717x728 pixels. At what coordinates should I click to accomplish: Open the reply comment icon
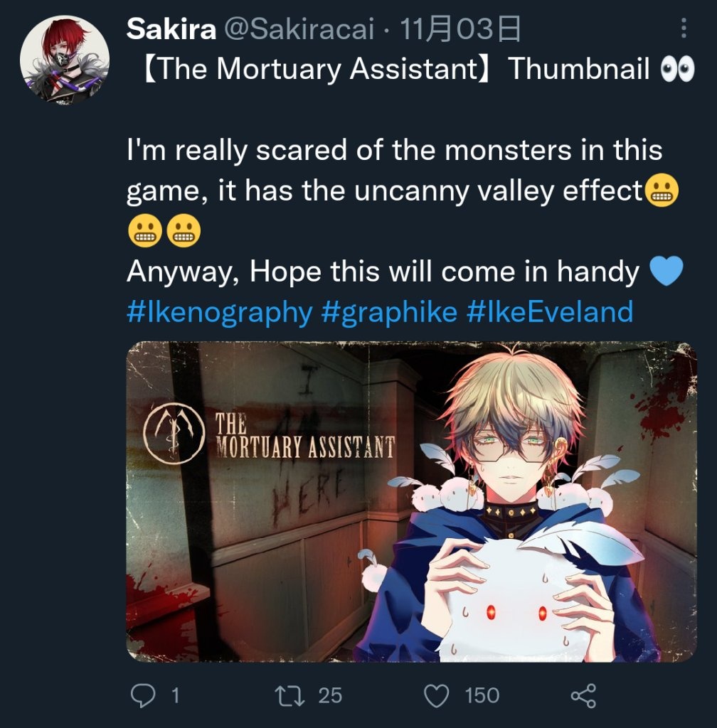click(x=142, y=695)
